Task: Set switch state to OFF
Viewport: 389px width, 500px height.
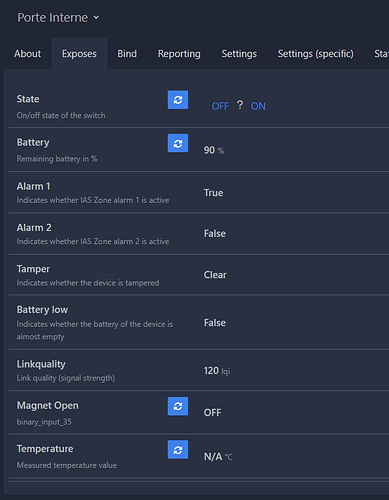Action: click(x=220, y=106)
